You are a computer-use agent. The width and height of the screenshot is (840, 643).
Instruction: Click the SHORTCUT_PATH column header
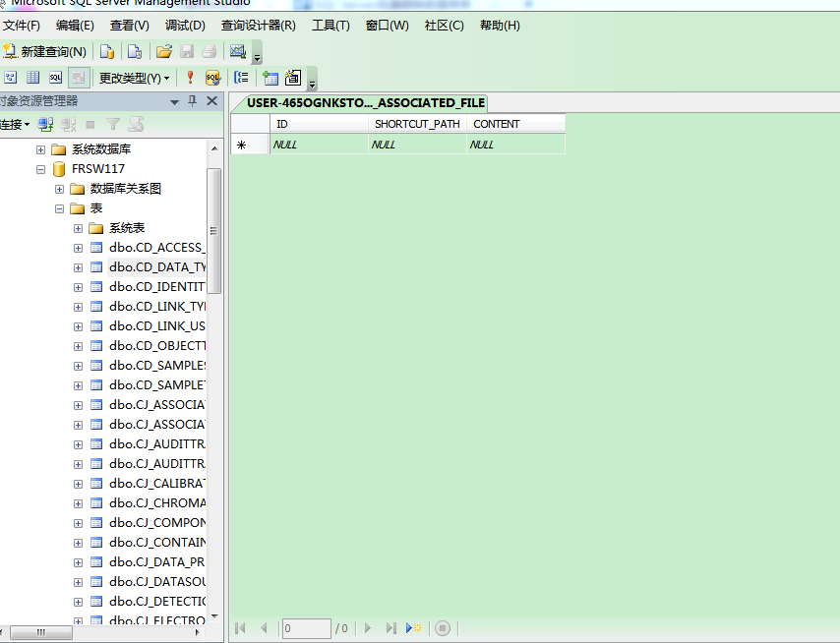(417, 124)
